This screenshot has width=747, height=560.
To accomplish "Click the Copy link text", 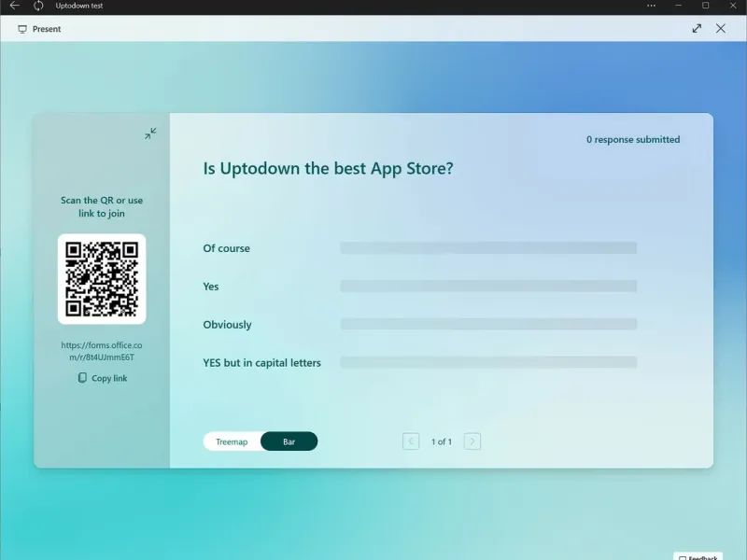I will [x=109, y=378].
